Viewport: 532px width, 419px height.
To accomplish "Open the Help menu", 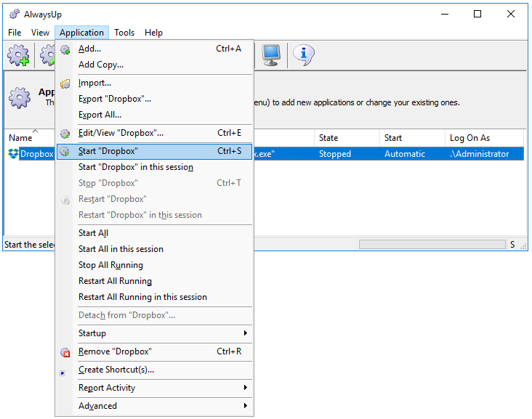I will click(153, 33).
